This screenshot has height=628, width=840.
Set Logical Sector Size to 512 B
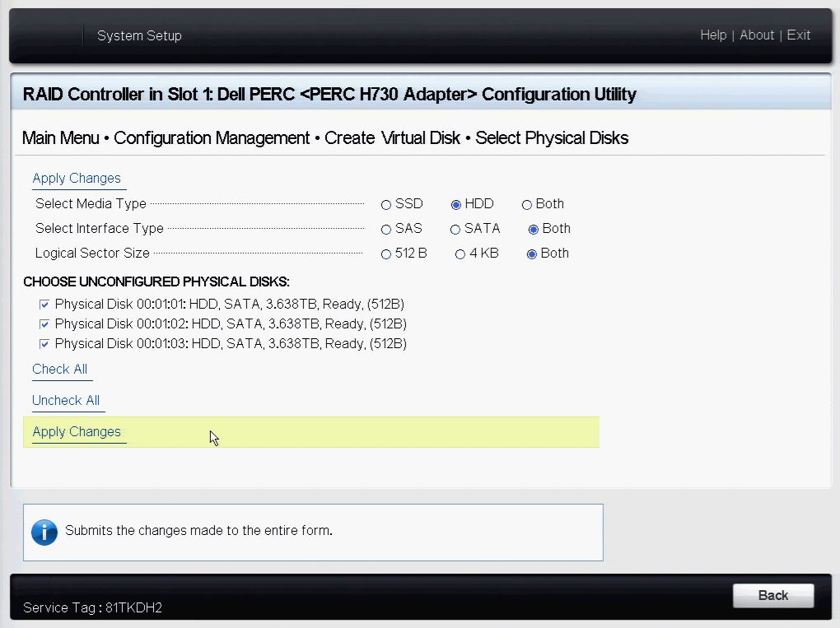click(385, 254)
